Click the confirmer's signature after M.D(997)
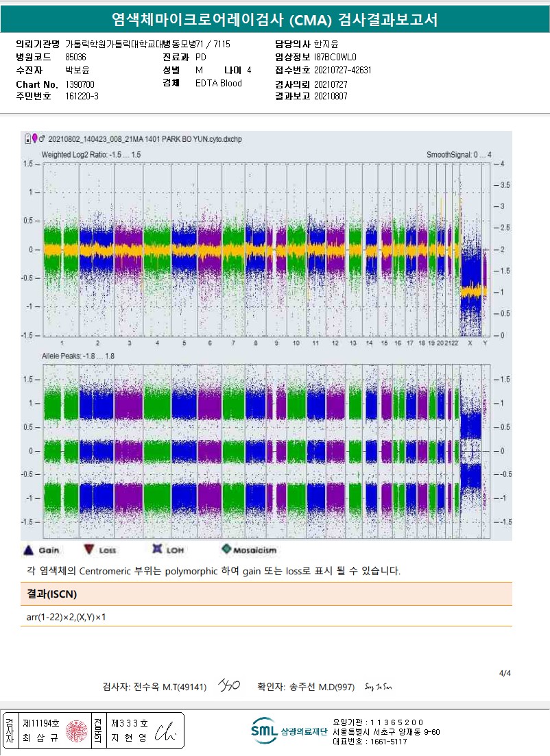Image resolution: width=550 pixels, height=756 pixels. point(379,687)
